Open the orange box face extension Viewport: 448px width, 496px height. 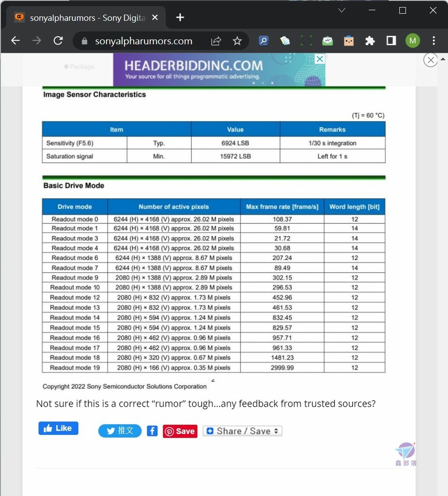349,41
